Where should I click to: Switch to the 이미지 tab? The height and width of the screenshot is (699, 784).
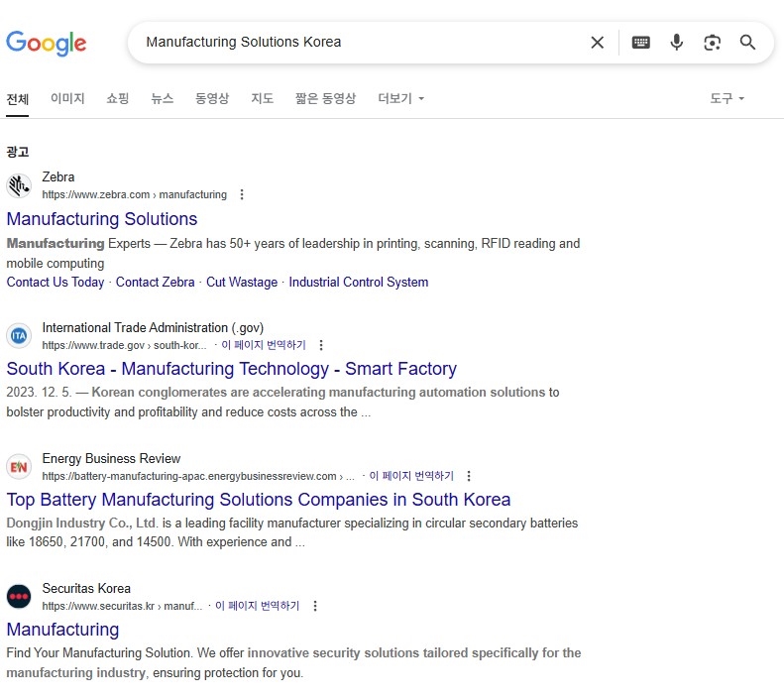point(67,99)
